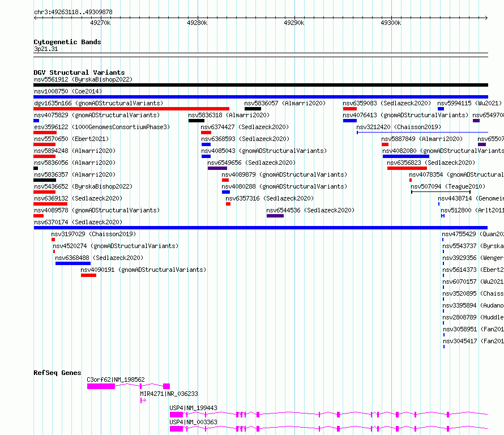Click nsv3058951 variant label

473,329
